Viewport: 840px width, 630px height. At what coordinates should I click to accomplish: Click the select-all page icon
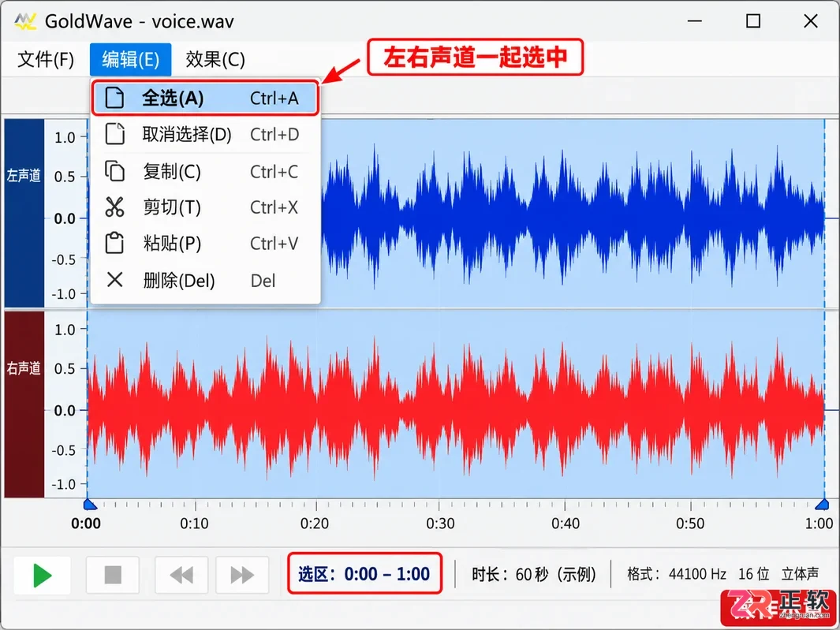114,98
